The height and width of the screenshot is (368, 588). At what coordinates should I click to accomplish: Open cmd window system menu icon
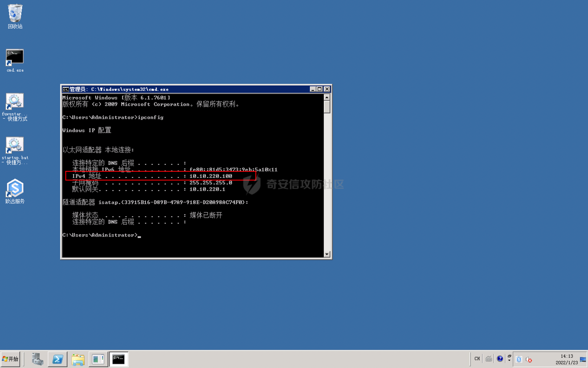coord(66,89)
